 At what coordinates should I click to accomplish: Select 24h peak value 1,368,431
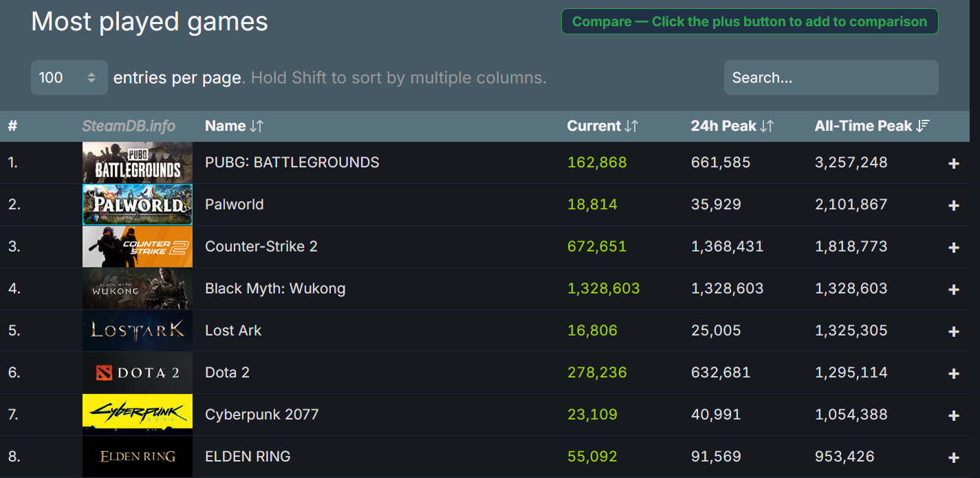(728, 246)
